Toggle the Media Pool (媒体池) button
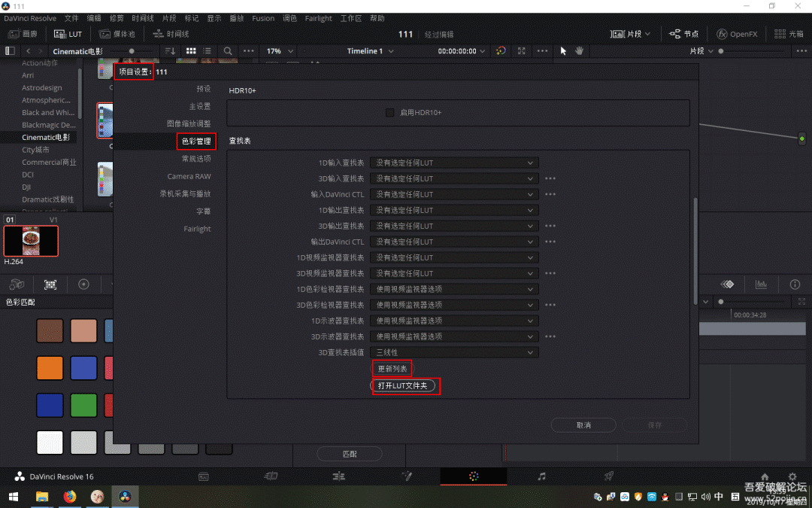This screenshot has height=508, width=812. click(117, 34)
